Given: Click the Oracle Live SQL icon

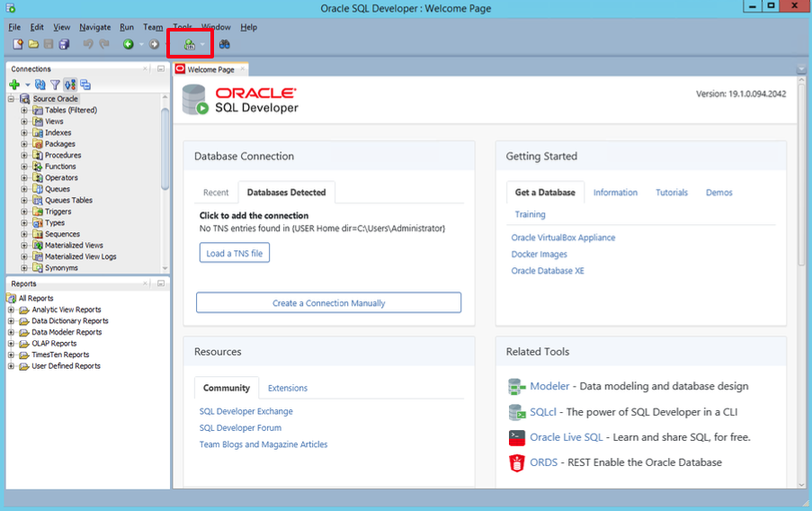Looking at the screenshot, I should pos(516,438).
